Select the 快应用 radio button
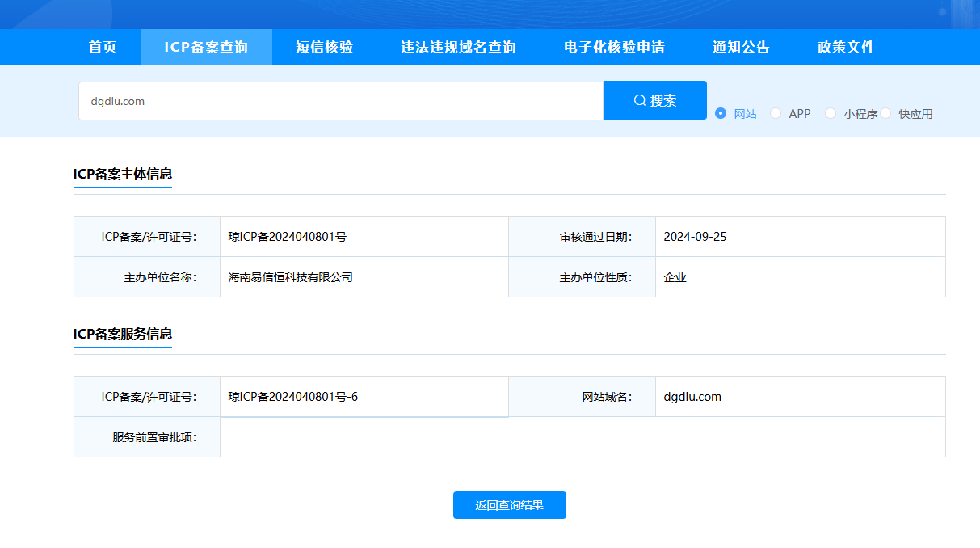Screen dimensions: 980x548 885,113
